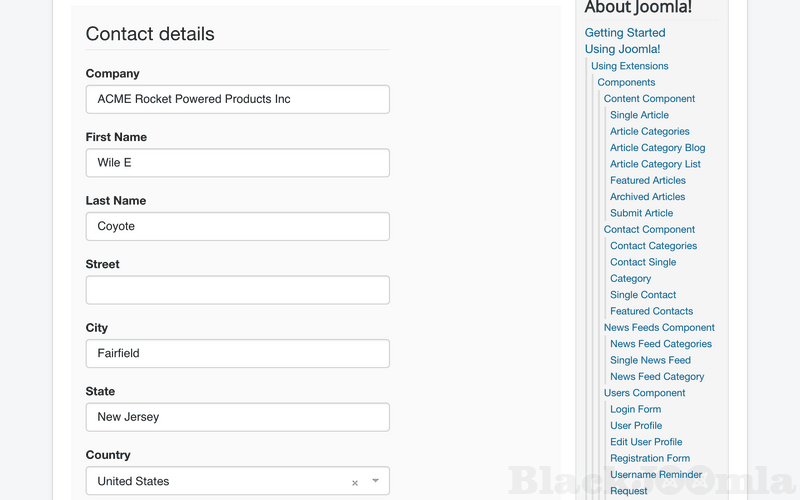
Task: Open the Featured Articles link
Action: (648, 181)
